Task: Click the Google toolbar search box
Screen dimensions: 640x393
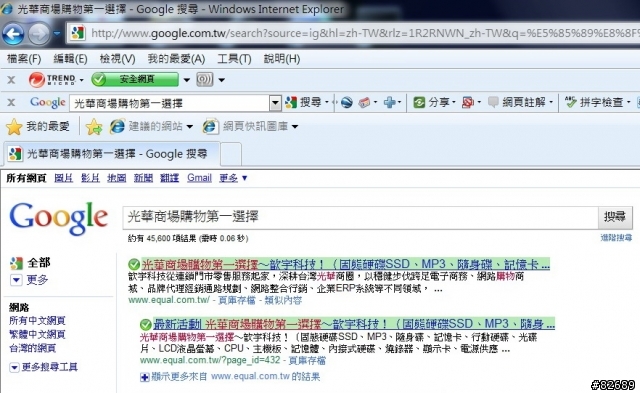Action: click(170, 103)
